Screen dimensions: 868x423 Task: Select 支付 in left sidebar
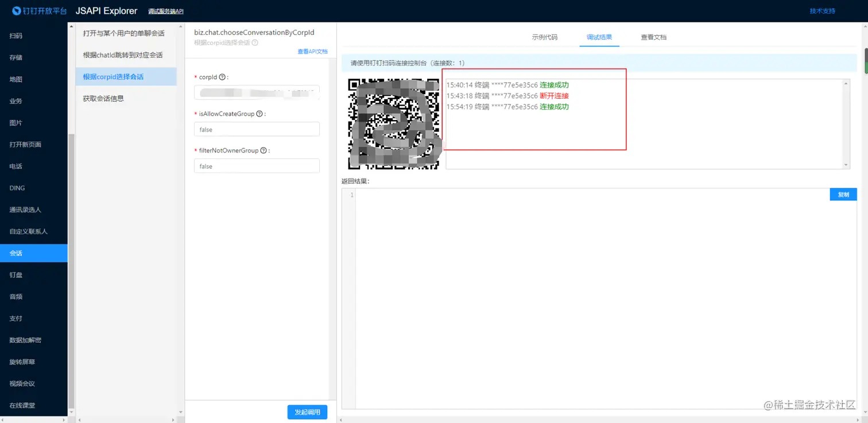34,319
